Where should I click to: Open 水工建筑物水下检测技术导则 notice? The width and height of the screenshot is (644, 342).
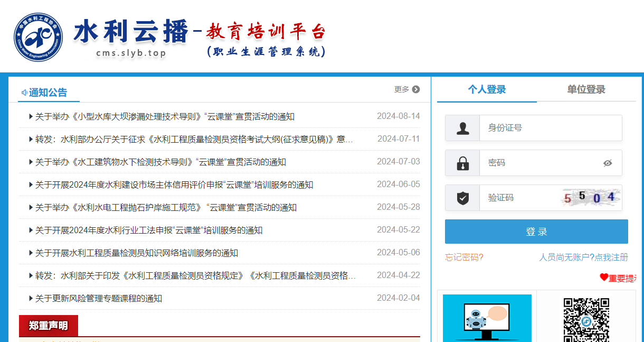point(160,162)
